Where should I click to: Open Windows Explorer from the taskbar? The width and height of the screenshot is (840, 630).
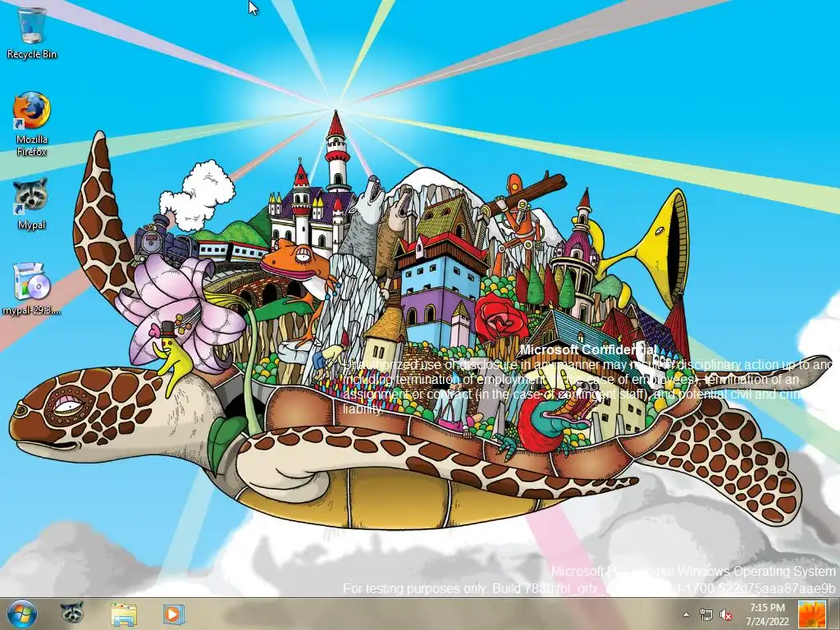tap(124, 614)
